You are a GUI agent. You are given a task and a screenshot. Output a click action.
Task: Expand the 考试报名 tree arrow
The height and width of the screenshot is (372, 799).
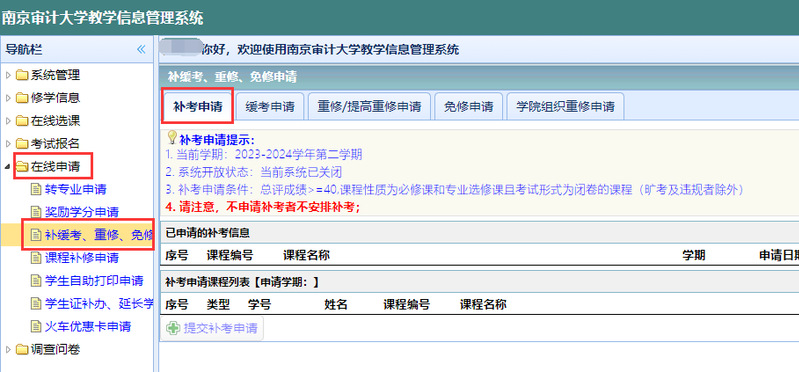point(8,144)
